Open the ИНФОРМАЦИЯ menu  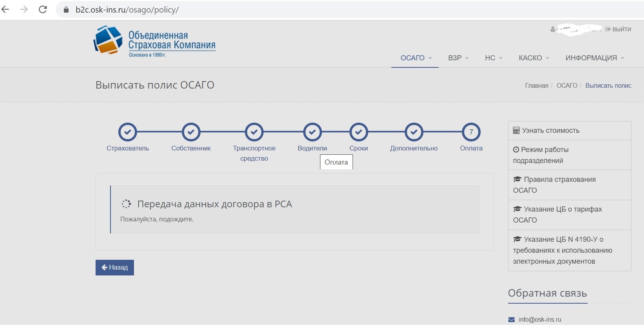pyautogui.click(x=594, y=58)
